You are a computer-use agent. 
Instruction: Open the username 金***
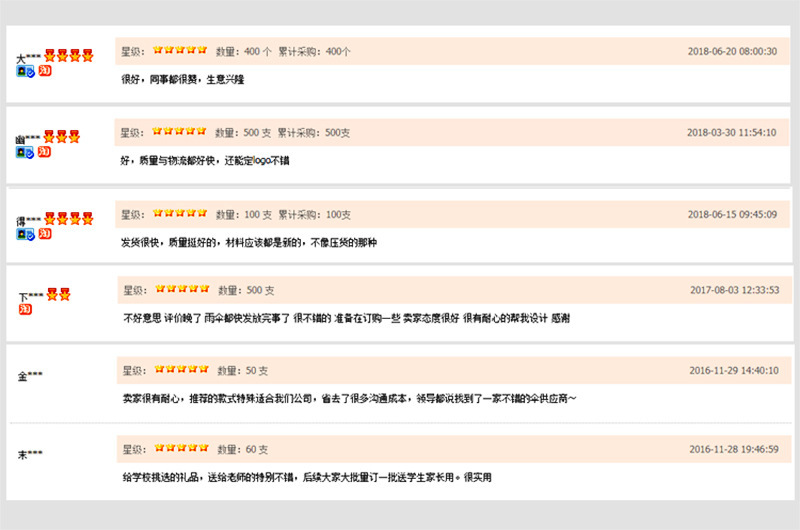(x=30, y=376)
